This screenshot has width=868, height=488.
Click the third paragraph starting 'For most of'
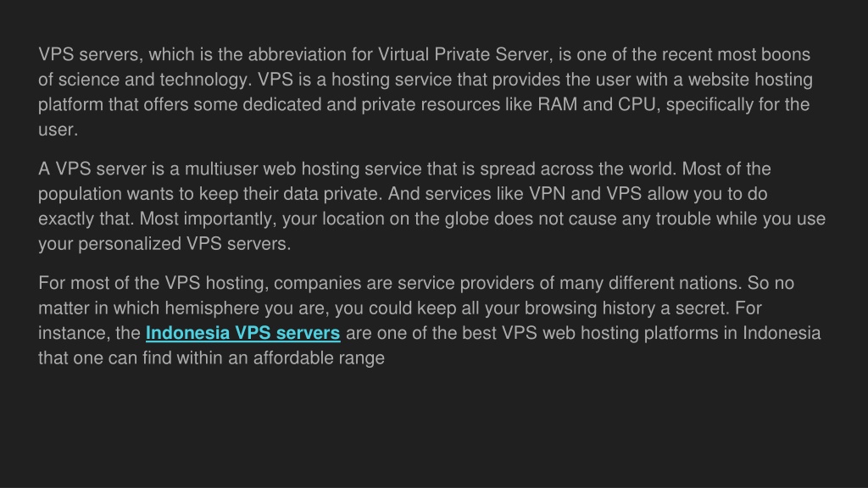430,320
